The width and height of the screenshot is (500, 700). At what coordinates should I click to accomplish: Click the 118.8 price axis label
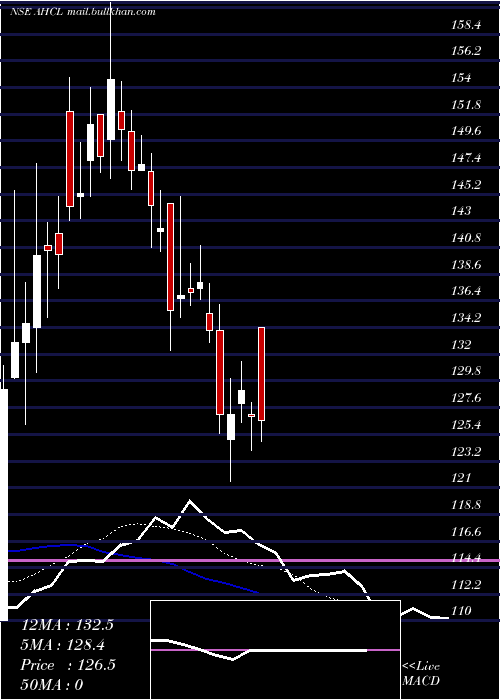[467, 504]
